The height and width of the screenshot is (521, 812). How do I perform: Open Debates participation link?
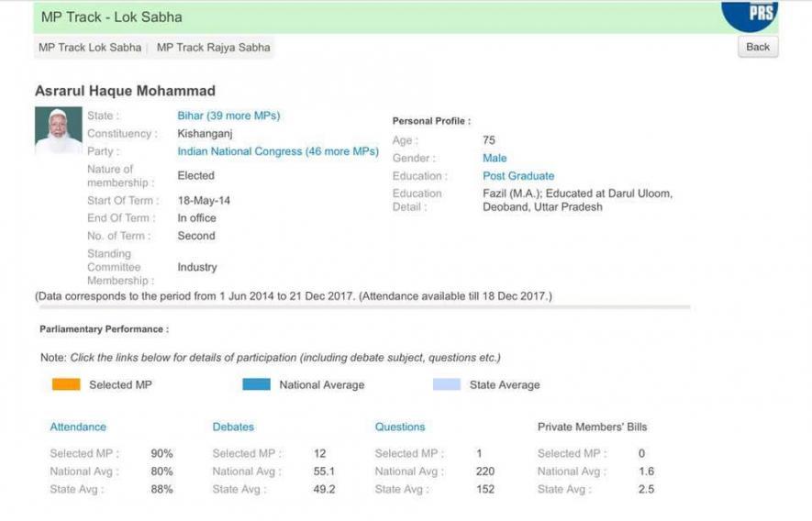click(233, 427)
